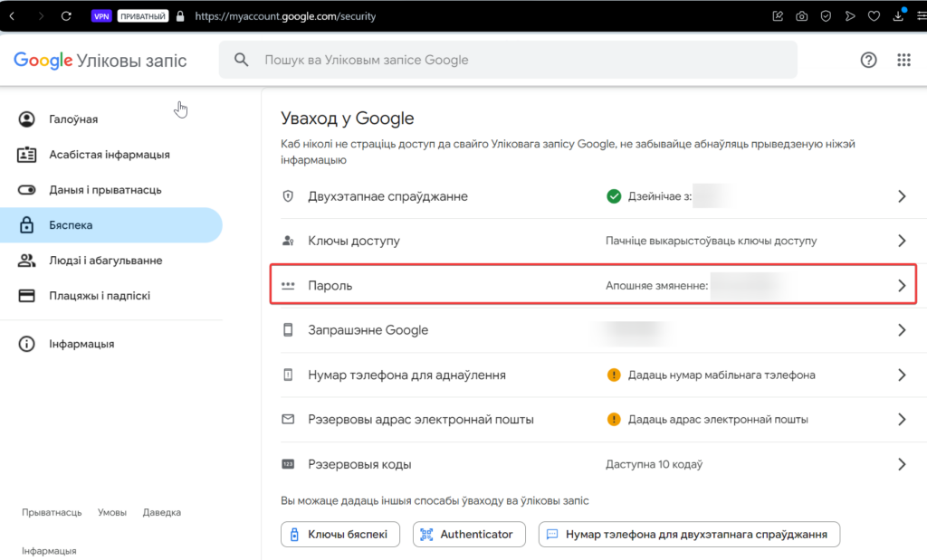Expand the Пароль row chevron
Image resolution: width=927 pixels, height=560 pixels.
point(902,285)
